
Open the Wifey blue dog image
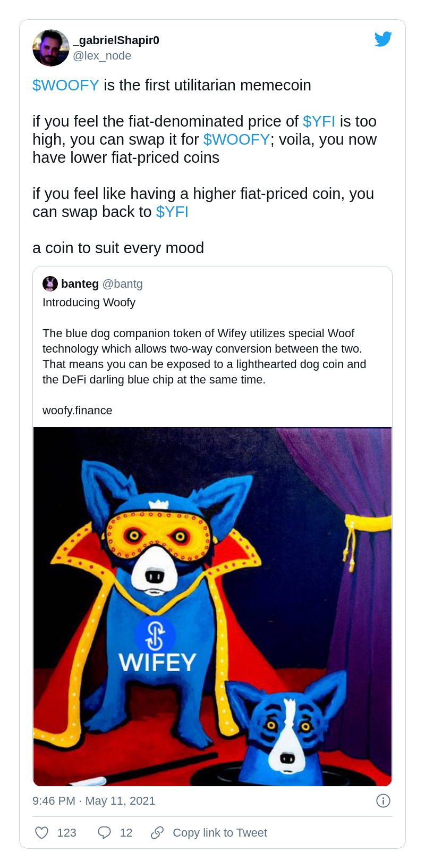(212, 606)
